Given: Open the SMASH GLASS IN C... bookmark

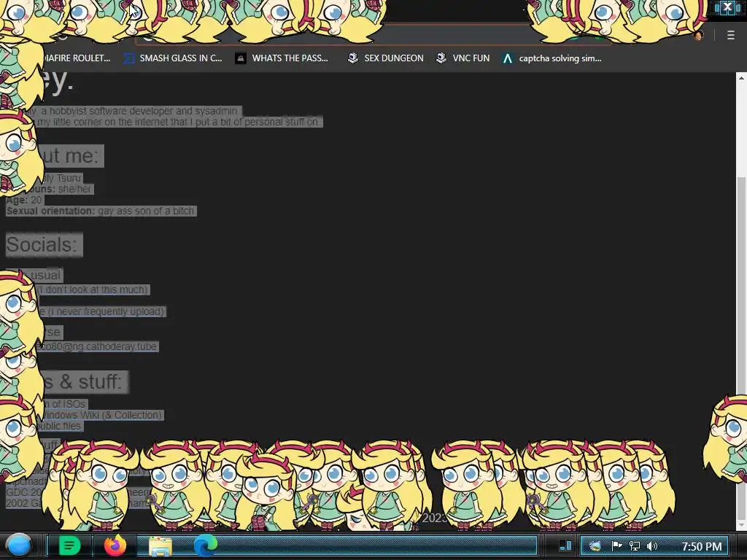Looking at the screenshot, I should pyautogui.click(x=173, y=58).
